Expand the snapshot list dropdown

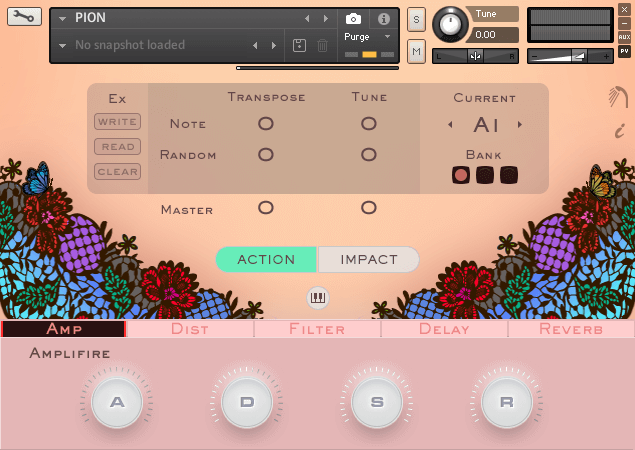[63, 45]
